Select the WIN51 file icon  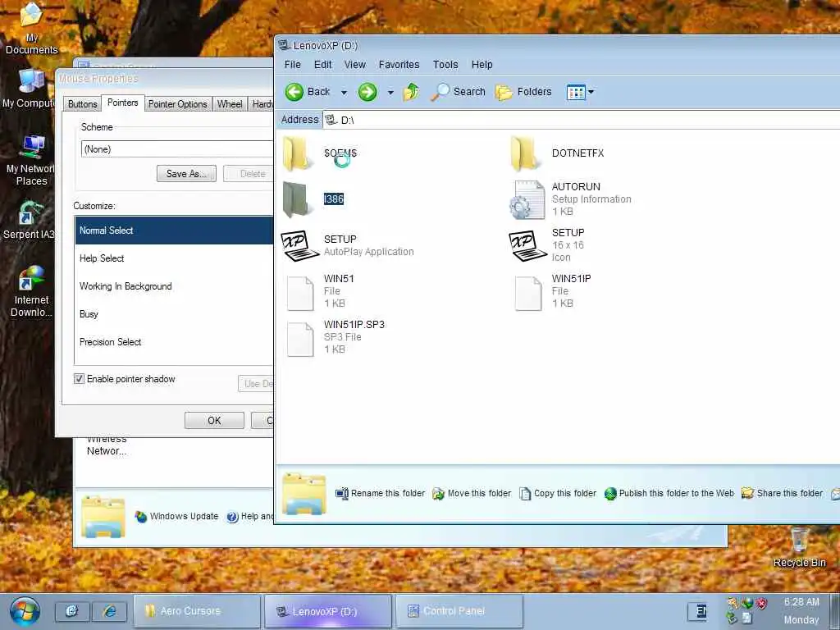[300, 293]
